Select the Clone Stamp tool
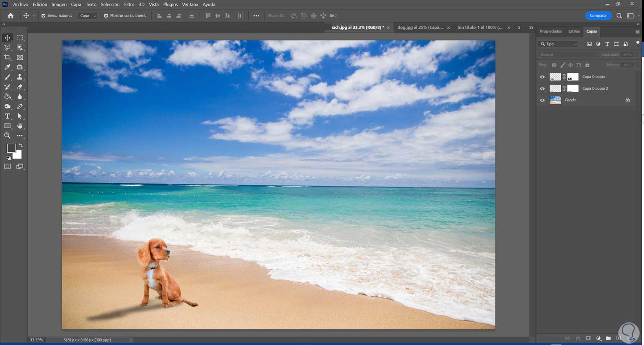 coord(20,77)
